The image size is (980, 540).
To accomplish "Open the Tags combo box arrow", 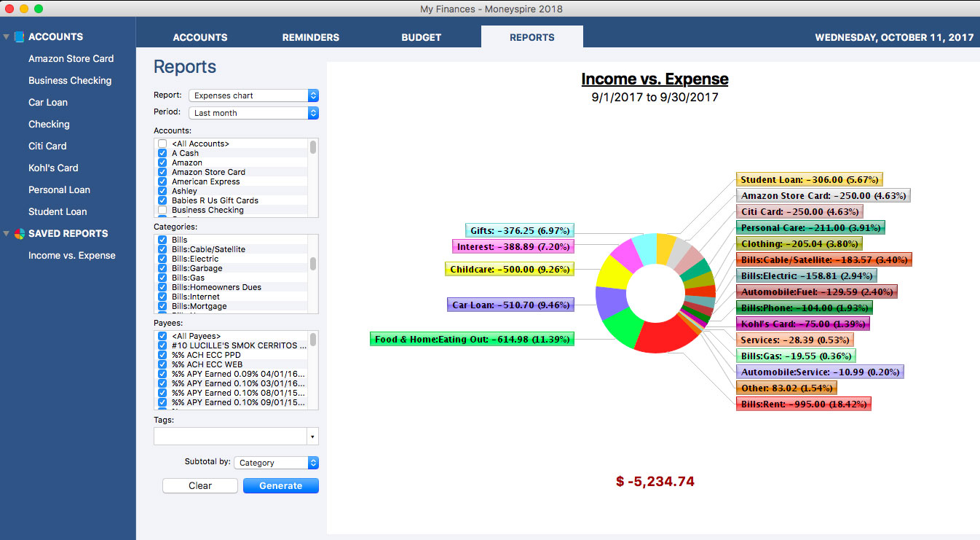I will click(312, 437).
